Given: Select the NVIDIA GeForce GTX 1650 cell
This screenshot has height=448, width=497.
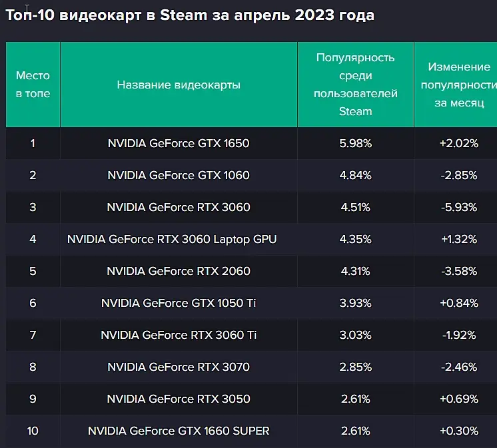Looking at the screenshot, I should pyautogui.click(x=179, y=143).
